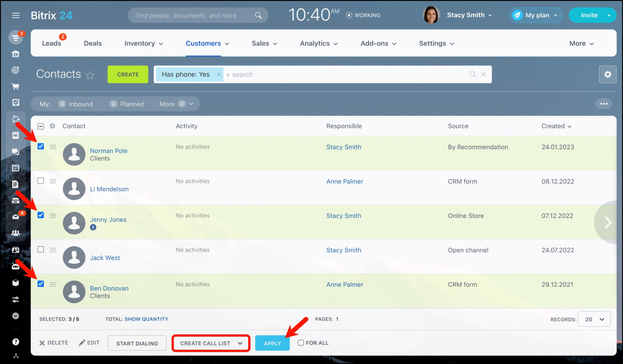Edit the selected contacts

pos(89,343)
